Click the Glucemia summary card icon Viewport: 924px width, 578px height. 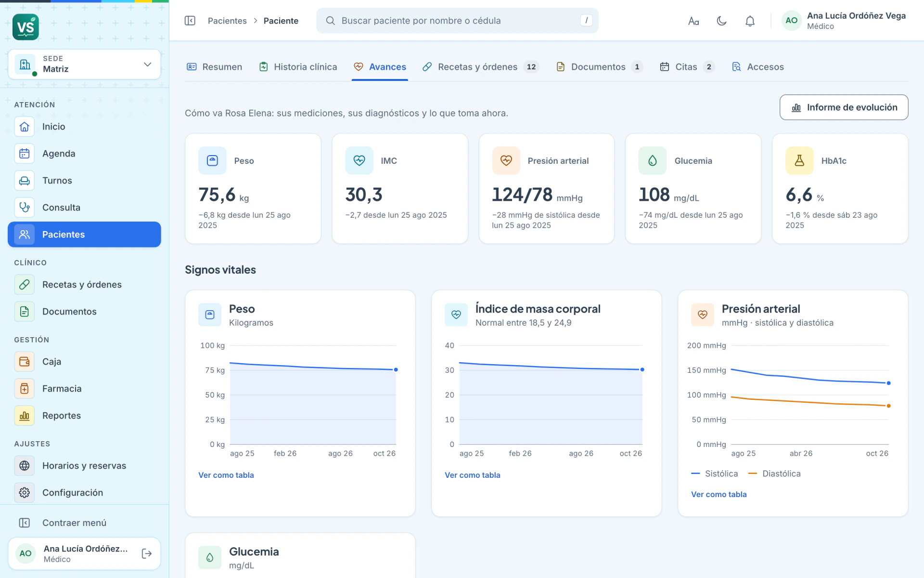(x=653, y=160)
